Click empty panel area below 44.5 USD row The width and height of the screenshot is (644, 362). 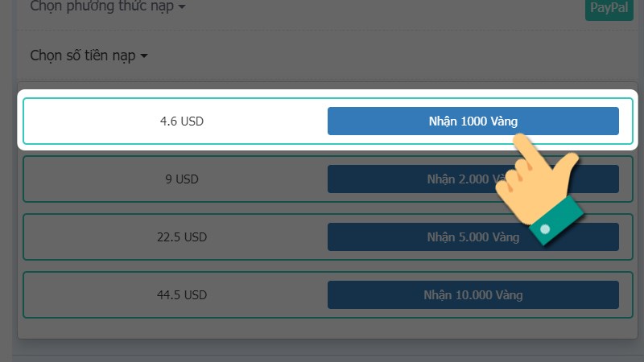pyautogui.click(x=328, y=328)
